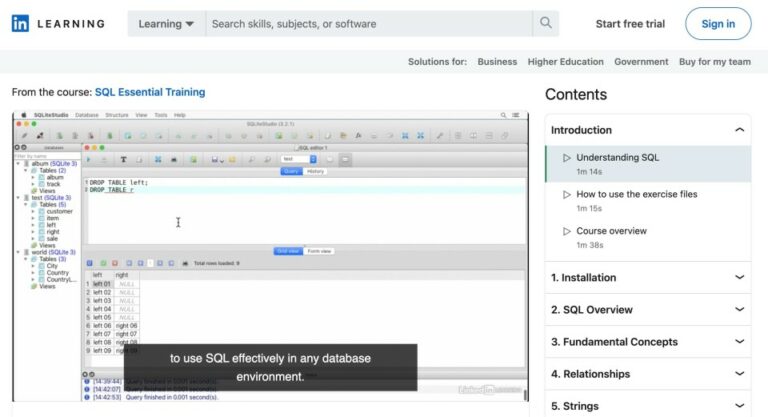Click the magnifying glass search icon
This screenshot has width=768, height=417.
click(546, 23)
